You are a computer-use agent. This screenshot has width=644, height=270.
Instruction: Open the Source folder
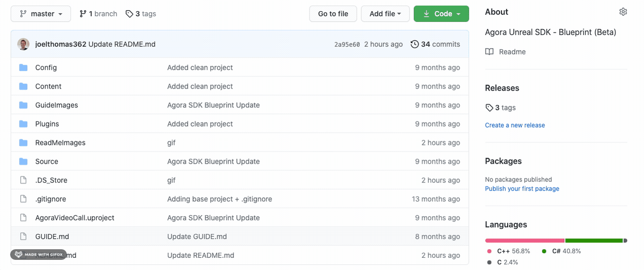47,161
